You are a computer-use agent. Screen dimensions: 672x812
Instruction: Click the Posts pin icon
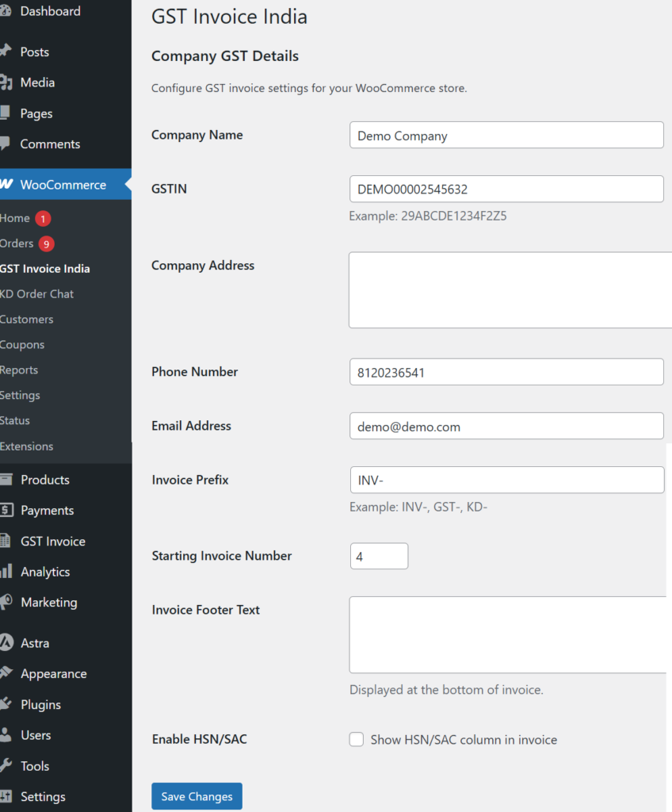click(x=6, y=51)
